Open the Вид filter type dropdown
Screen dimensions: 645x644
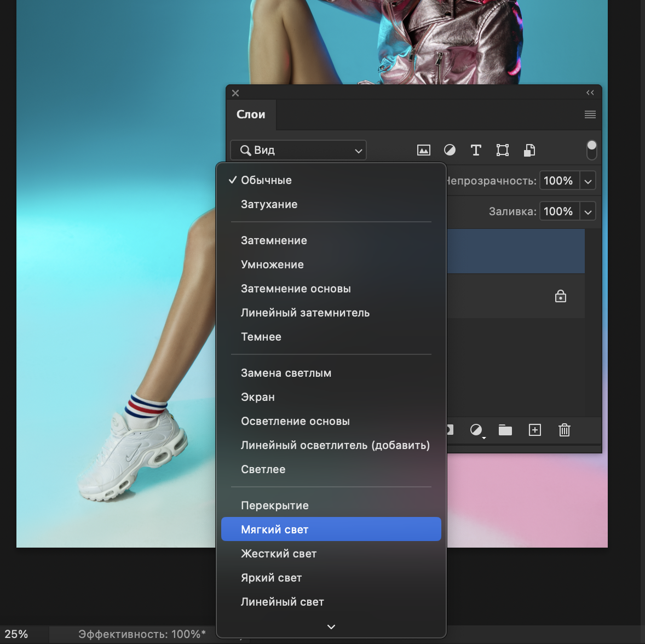point(298,150)
